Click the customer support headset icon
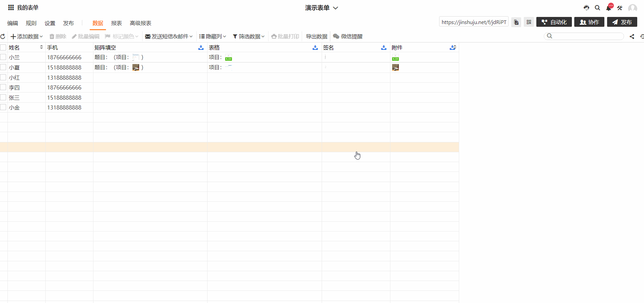 coord(586,8)
